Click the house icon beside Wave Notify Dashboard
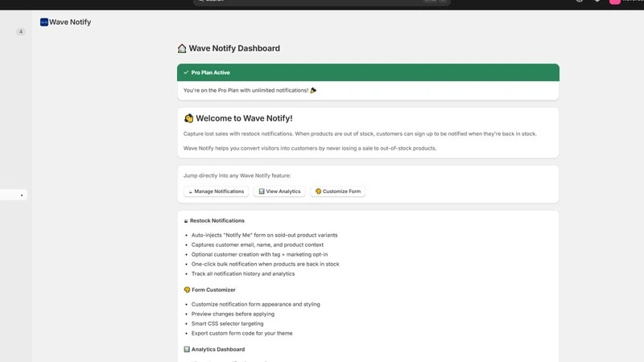The width and height of the screenshot is (644, 362). pyautogui.click(x=182, y=48)
